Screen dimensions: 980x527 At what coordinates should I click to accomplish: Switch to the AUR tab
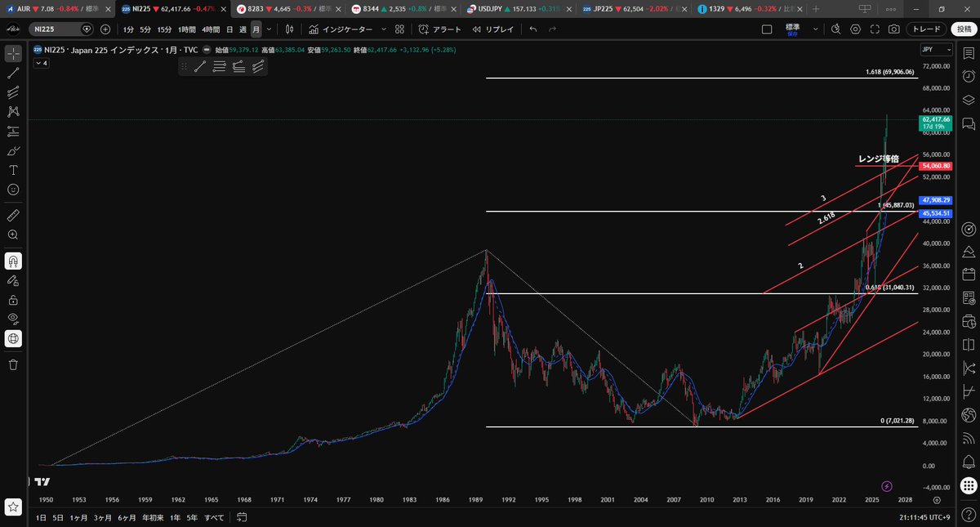(57, 8)
